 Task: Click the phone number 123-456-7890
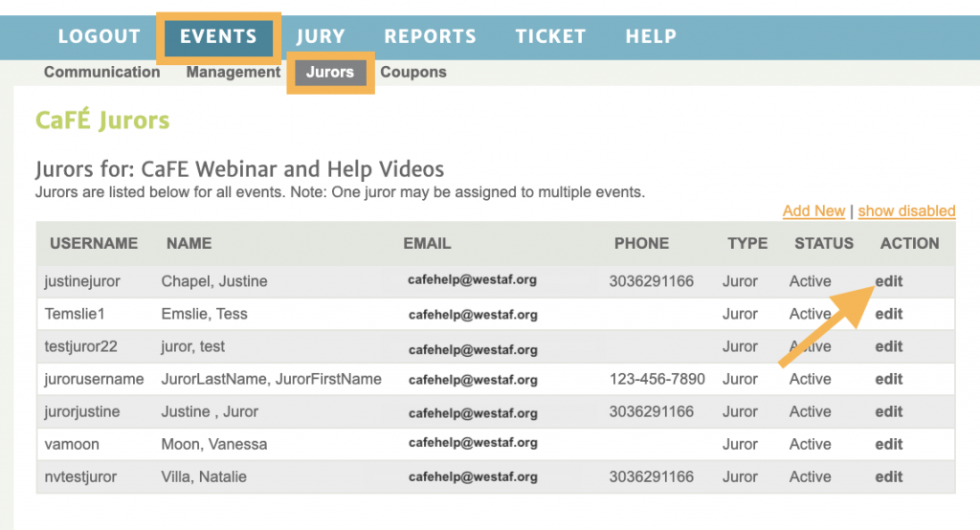click(657, 379)
